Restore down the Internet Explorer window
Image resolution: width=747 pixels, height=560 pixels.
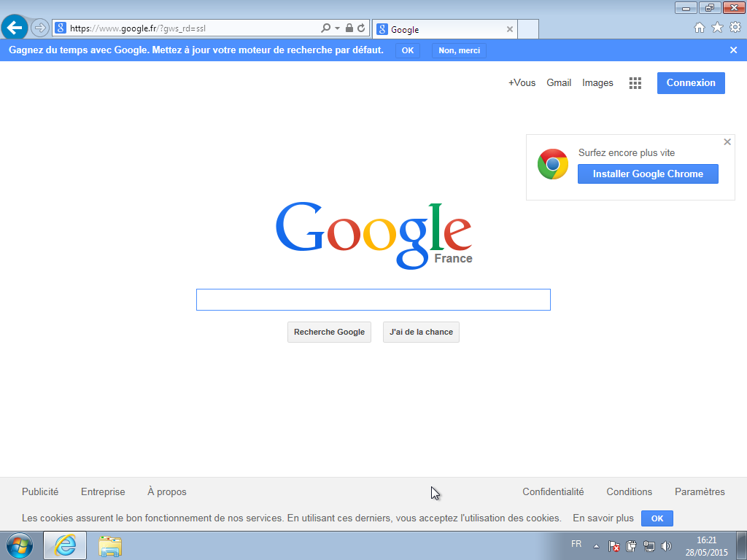pyautogui.click(x=710, y=7)
